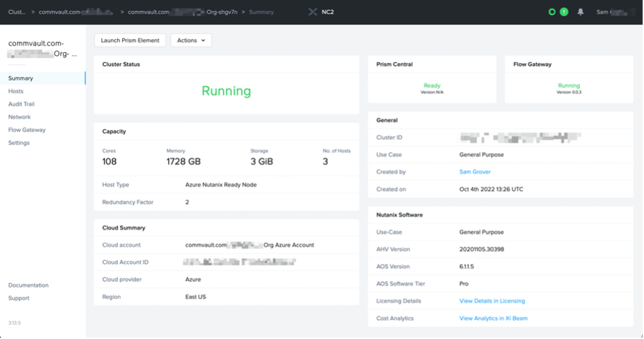
Task: Open Settings in the sidebar
Action: coord(19,143)
